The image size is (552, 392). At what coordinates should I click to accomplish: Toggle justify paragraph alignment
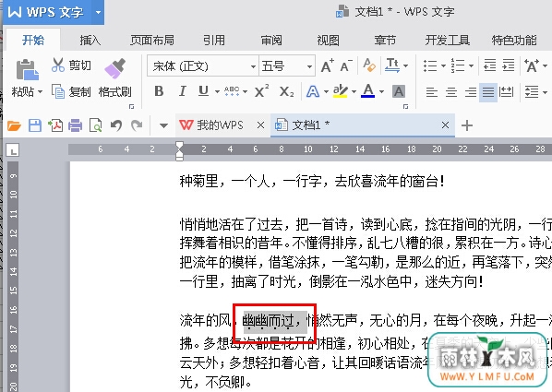[x=488, y=92]
